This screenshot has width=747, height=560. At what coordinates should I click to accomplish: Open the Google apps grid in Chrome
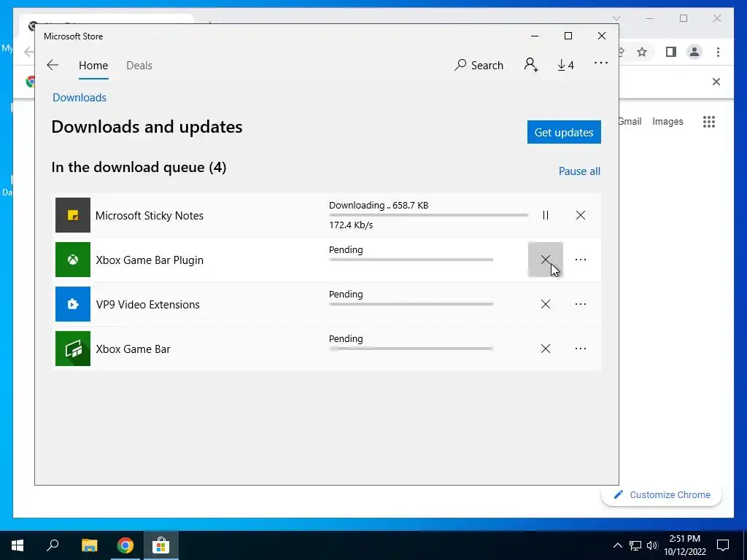[x=709, y=122]
